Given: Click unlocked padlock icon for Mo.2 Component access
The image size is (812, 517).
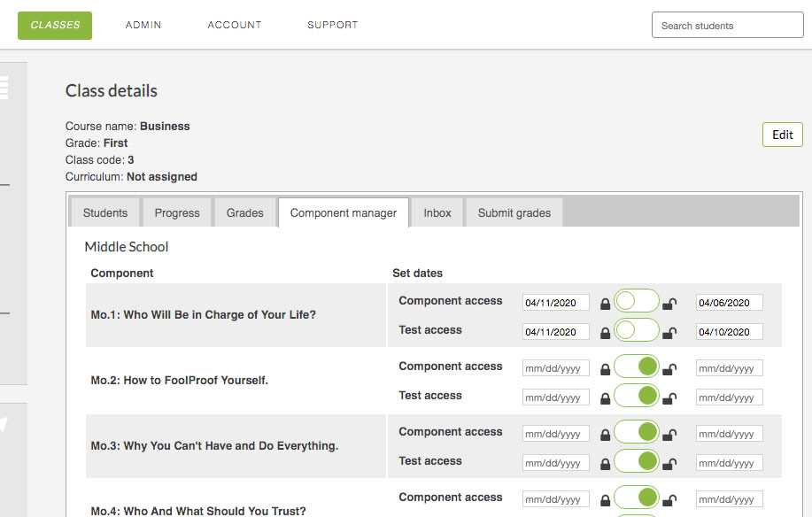Looking at the screenshot, I should (x=669, y=369).
